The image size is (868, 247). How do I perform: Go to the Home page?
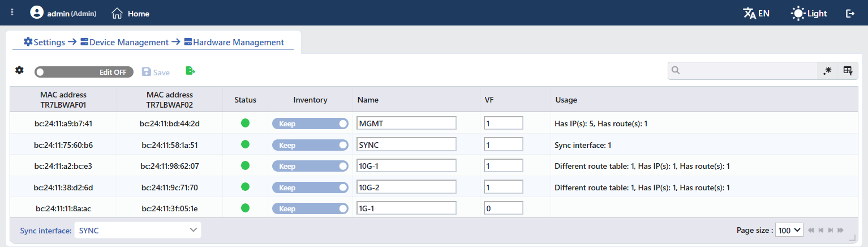[131, 13]
